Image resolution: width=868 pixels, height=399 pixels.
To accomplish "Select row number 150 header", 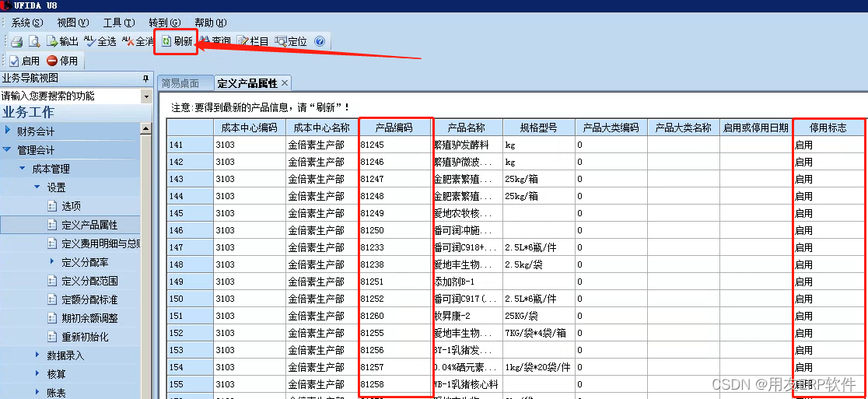I will click(x=190, y=299).
